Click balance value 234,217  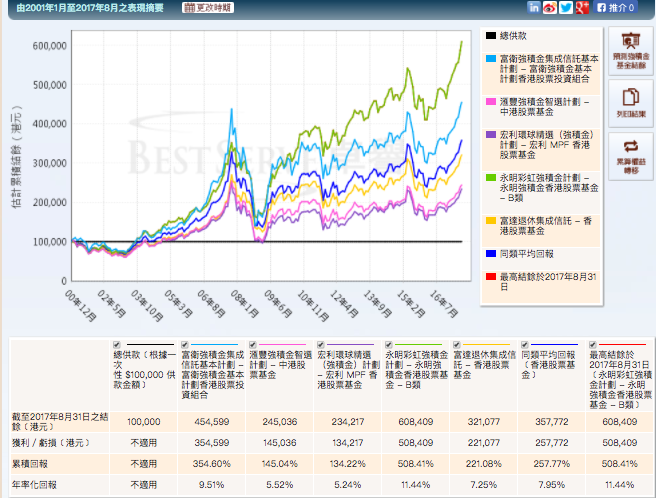(x=348, y=422)
